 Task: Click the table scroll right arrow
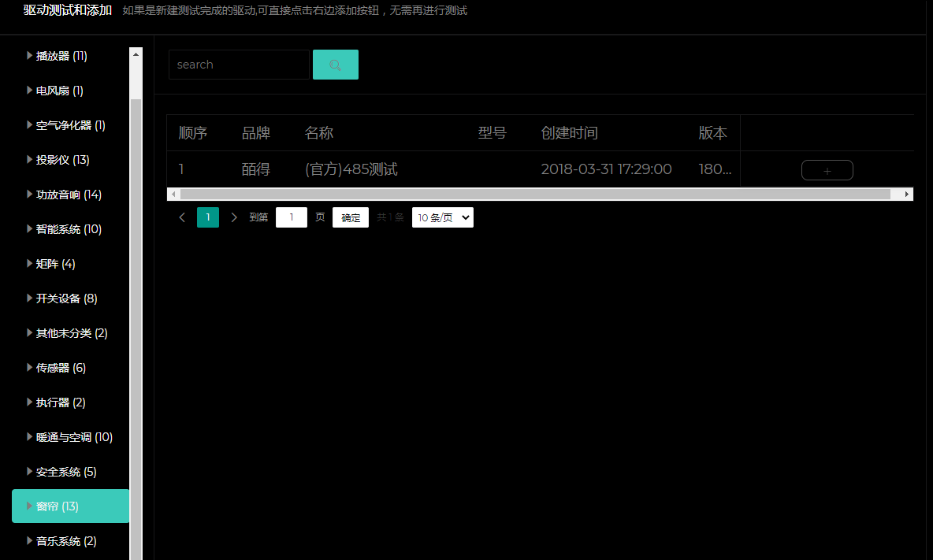[x=907, y=194]
